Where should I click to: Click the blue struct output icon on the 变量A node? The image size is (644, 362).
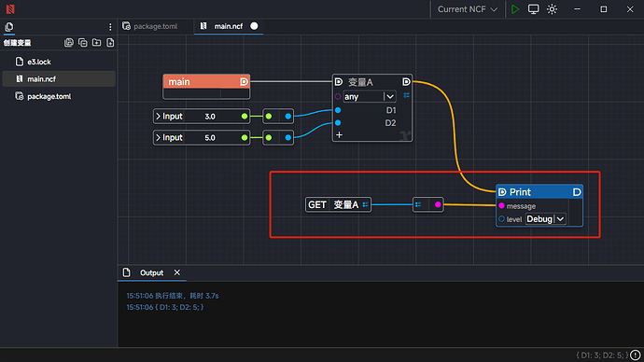tap(406, 95)
